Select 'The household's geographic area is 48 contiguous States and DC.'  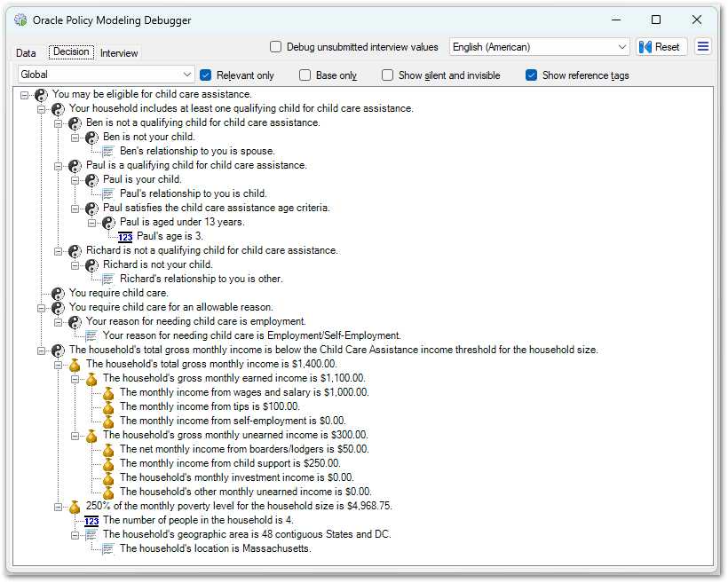[247, 535]
